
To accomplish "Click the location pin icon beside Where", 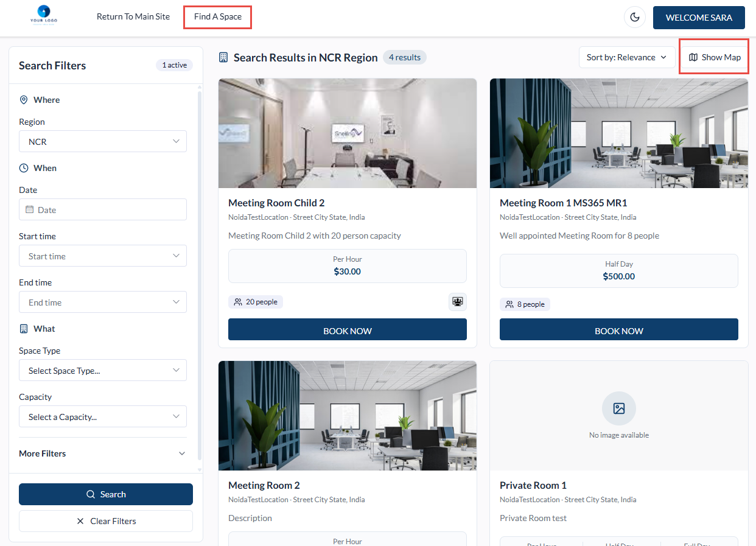I will 24,100.
